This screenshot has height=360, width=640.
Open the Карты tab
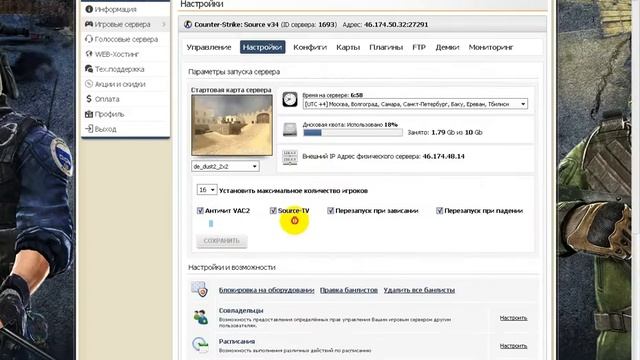(x=348, y=47)
